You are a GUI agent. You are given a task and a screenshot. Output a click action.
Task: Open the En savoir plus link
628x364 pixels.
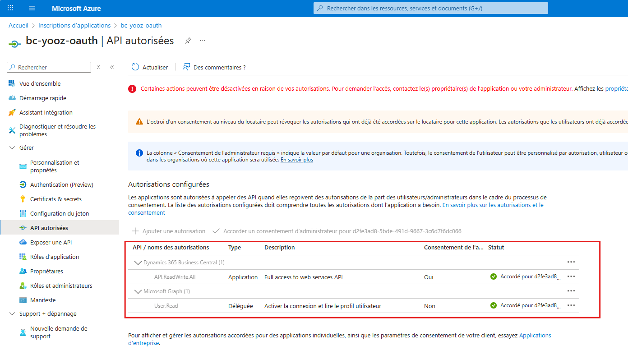coord(296,159)
